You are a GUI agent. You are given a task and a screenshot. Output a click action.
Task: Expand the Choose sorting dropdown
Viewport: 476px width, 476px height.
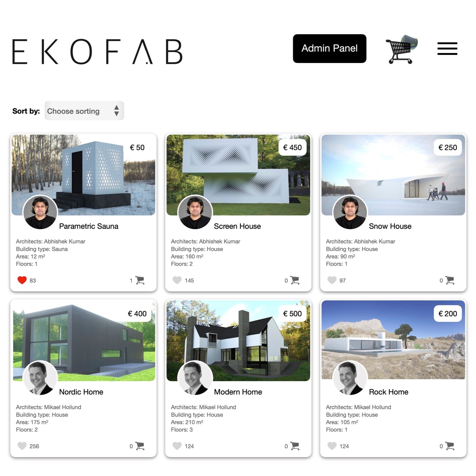coord(84,111)
